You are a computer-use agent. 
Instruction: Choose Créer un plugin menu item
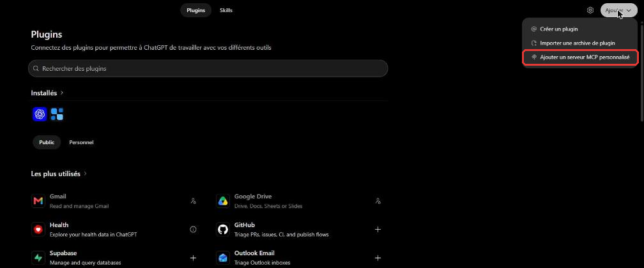point(580,29)
